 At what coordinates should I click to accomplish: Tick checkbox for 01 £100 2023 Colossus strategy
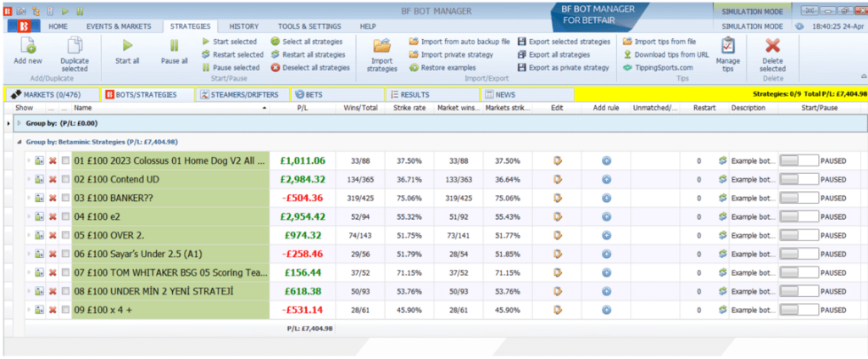click(66, 161)
